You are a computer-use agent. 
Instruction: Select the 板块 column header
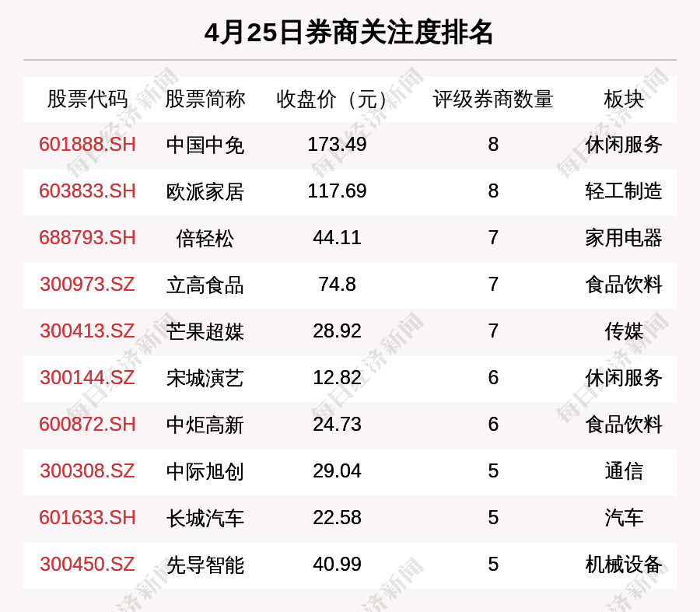[x=624, y=99]
